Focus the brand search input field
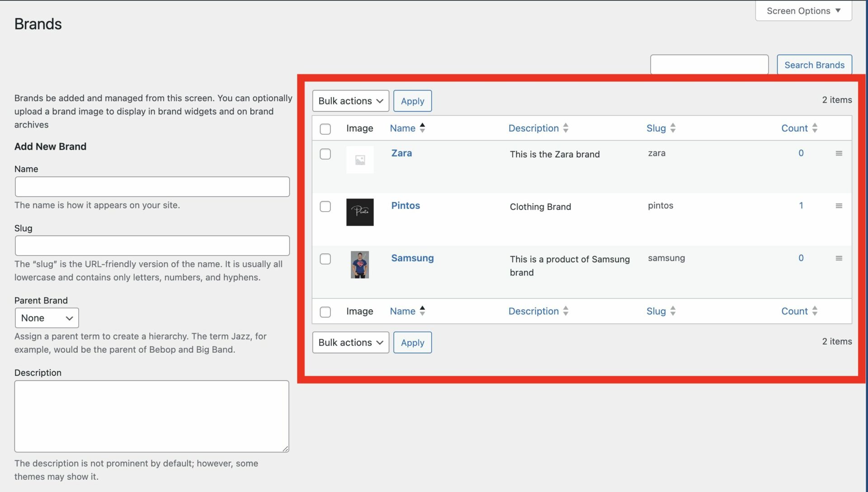The image size is (868, 492). pyautogui.click(x=709, y=65)
